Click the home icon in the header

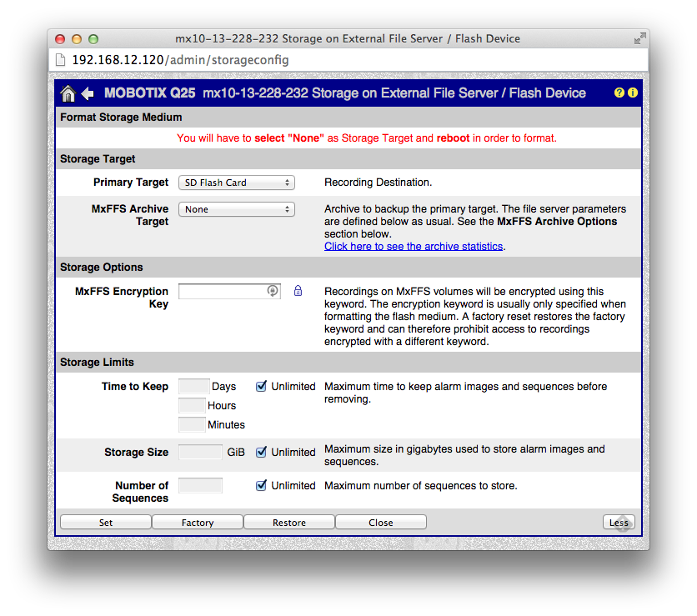tap(68, 93)
